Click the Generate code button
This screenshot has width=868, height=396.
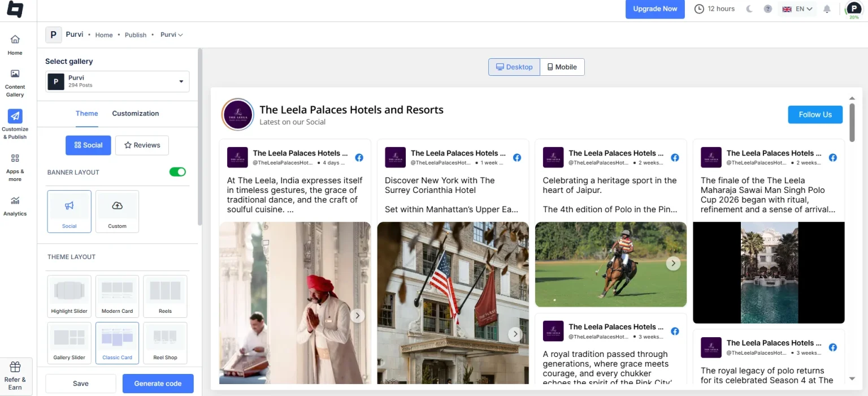point(158,384)
